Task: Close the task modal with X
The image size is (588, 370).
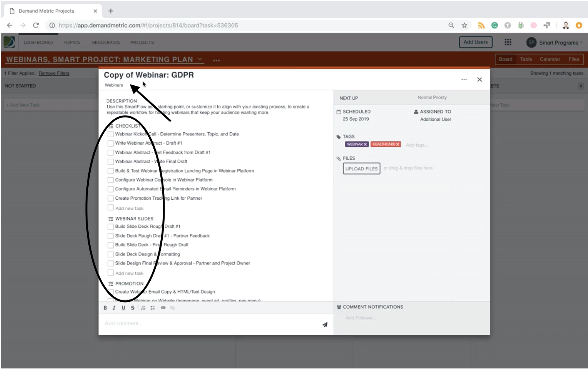Action: pos(480,80)
